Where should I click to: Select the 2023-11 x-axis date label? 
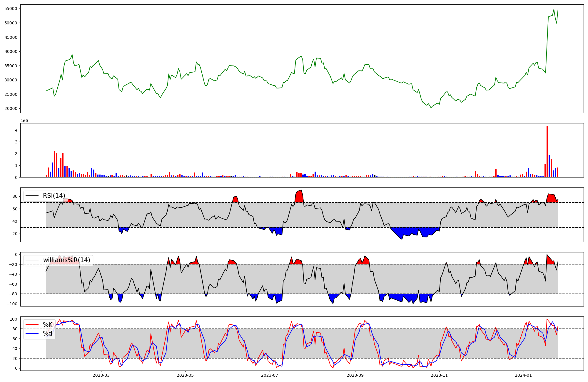(x=439, y=375)
